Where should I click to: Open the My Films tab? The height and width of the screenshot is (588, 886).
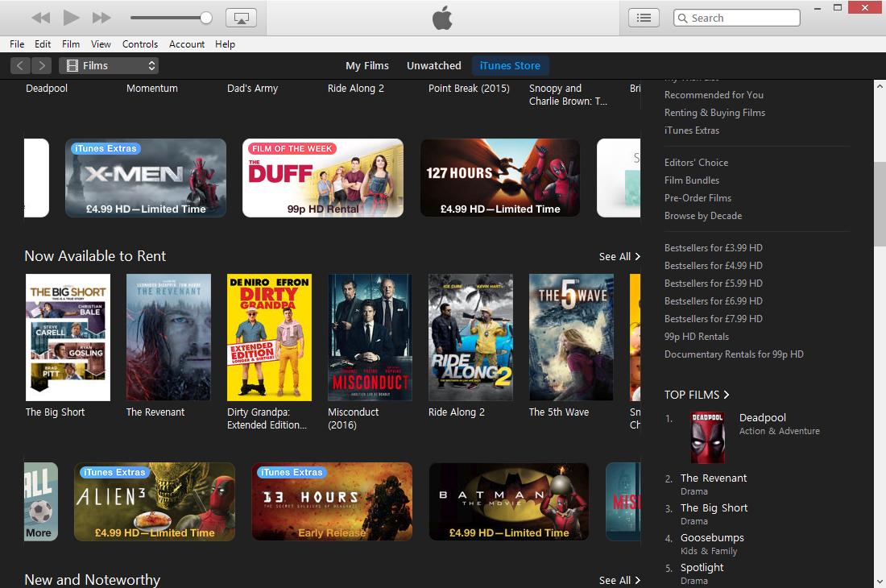coord(367,66)
